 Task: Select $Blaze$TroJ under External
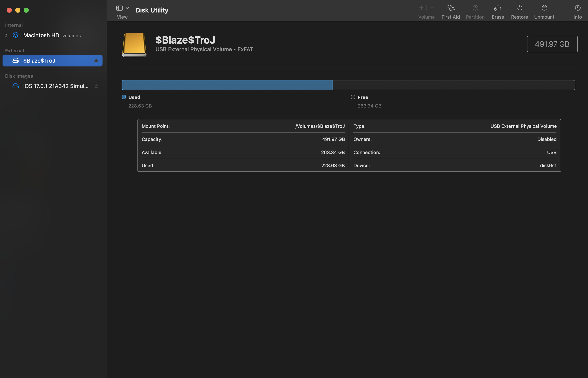click(39, 61)
